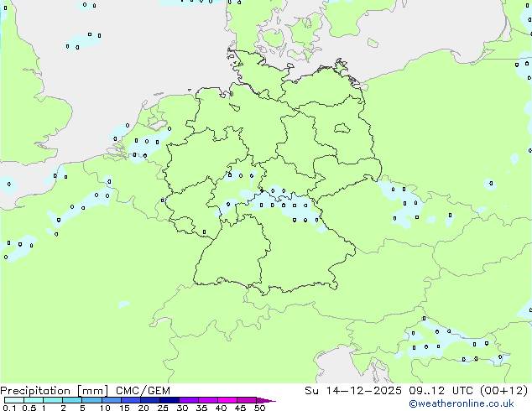Select the 40 mm magenta legend box
Image resolution: width=532 pixels, height=411 pixels.
click(227, 400)
